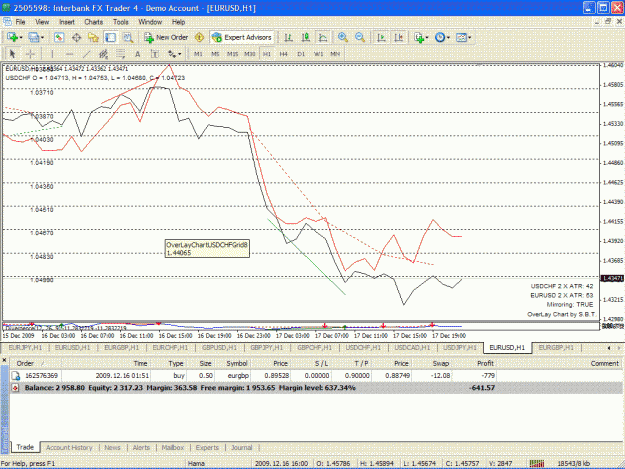Select the Equidistant Channel tool
Viewport: 625px width, 469px height.
[103, 54]
